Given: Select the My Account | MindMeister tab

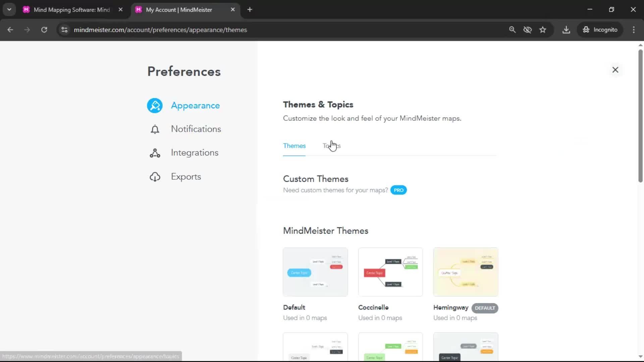Looking at the screenshot, I should 179,10.
